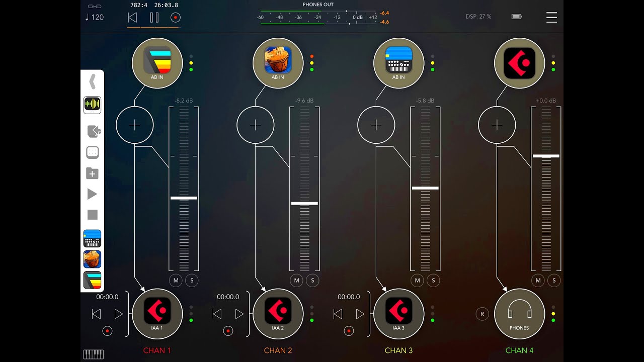Screen dimensions: 644x362
Task: Solo Chan 3 with S button
Action: click(x=433, y=281)
